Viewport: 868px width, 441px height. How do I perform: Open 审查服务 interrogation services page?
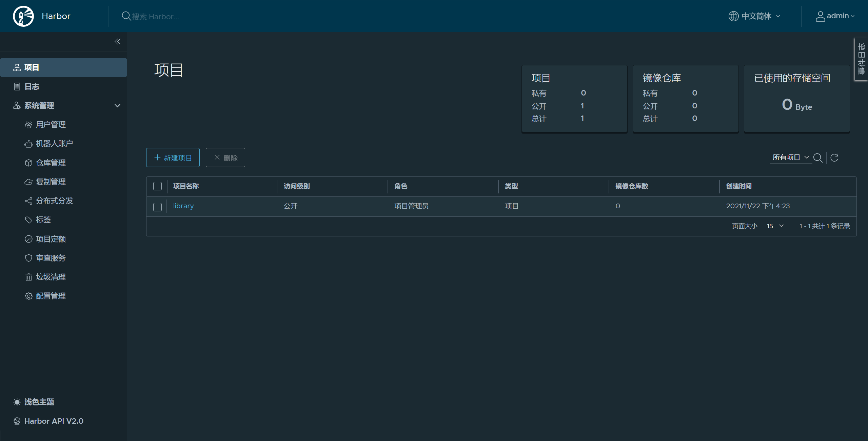[x=51, y=258]
